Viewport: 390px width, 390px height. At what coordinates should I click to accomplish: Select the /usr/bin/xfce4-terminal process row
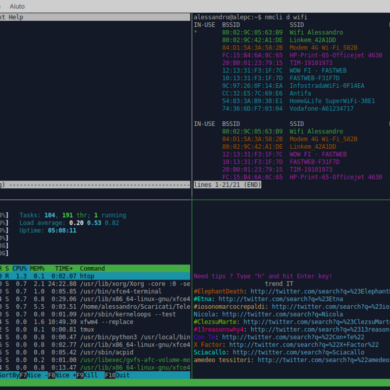pyautogui.click(x=95, y=291)
